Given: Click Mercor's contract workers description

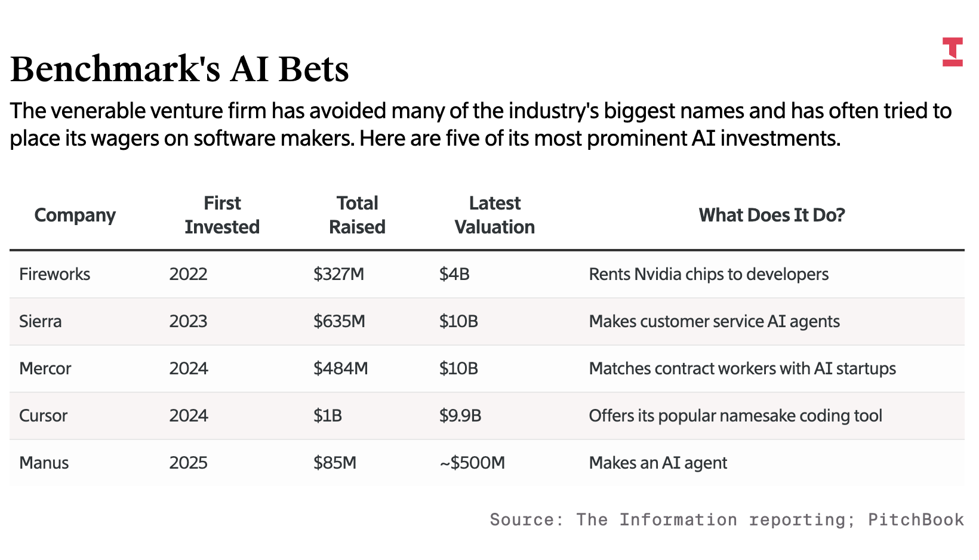Looking at the screenshot, I should click(x=742, y=368).
